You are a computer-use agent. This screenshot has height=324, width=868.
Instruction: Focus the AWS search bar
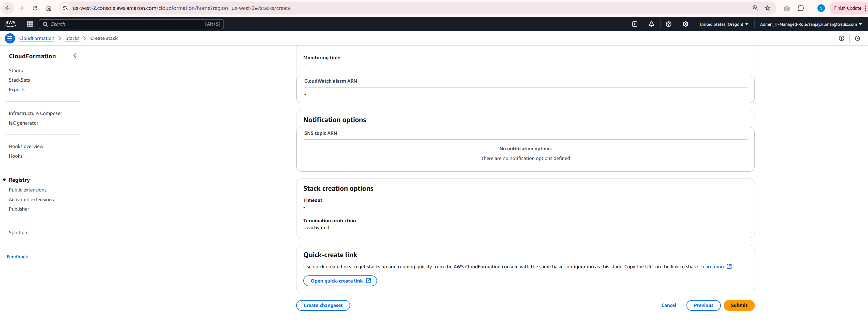(x=131, y=24)
